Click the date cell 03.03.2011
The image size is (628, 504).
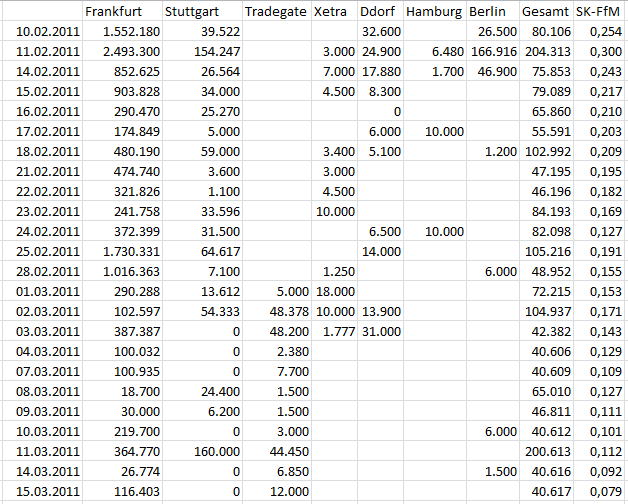click(42, 331)
